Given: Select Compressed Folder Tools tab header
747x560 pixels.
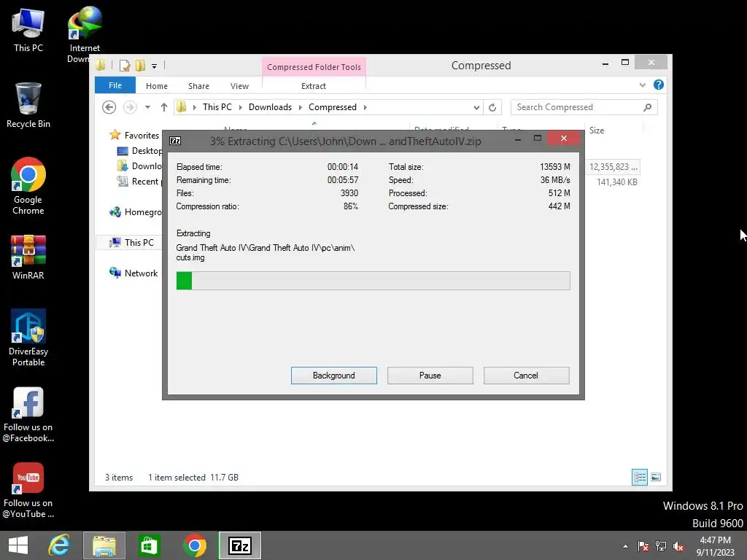Looking at the screenshot, I should pos(314,67).
